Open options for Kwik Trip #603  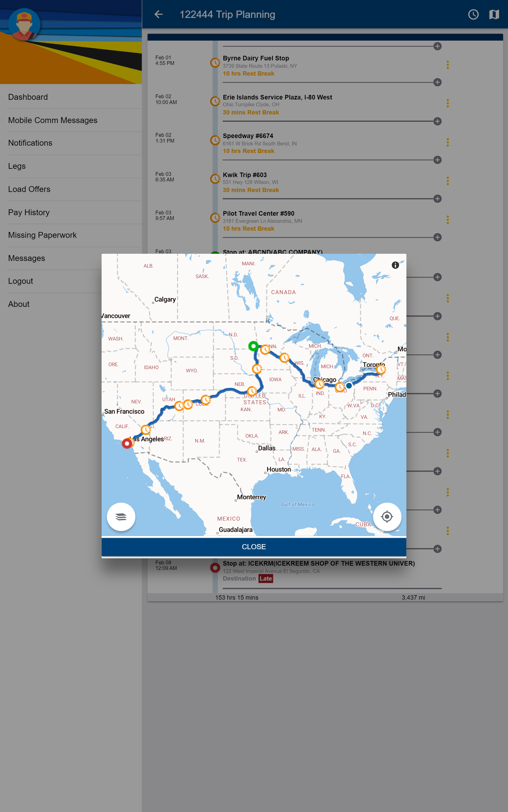[x=448, y=181]
